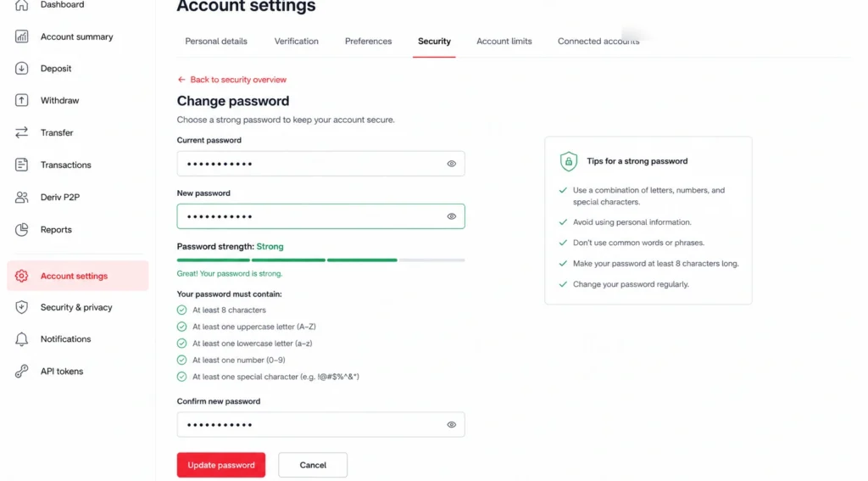Reveal the new password using eye icon
Screen dimensions: 868x481
pos(452,216)
